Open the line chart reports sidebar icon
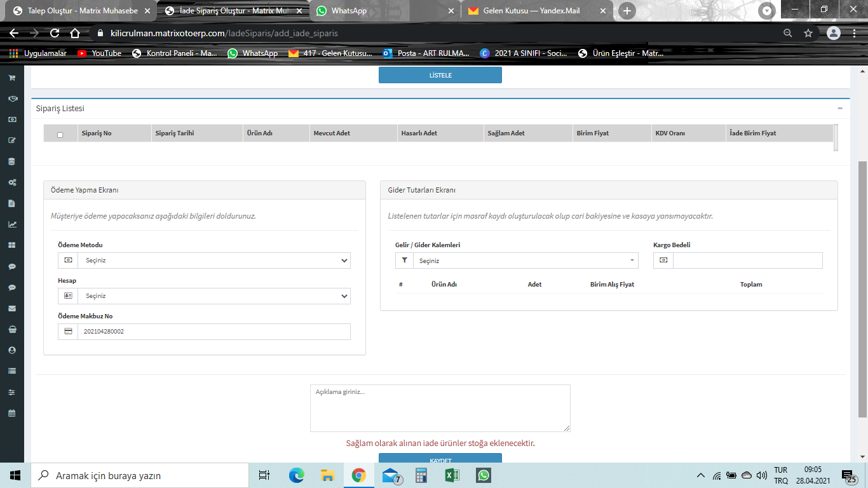Viewport: 868px width, 488px height. (11, 224)
